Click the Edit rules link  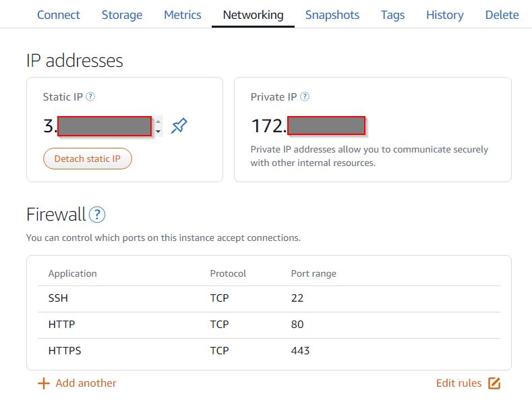tap(459, 383)
